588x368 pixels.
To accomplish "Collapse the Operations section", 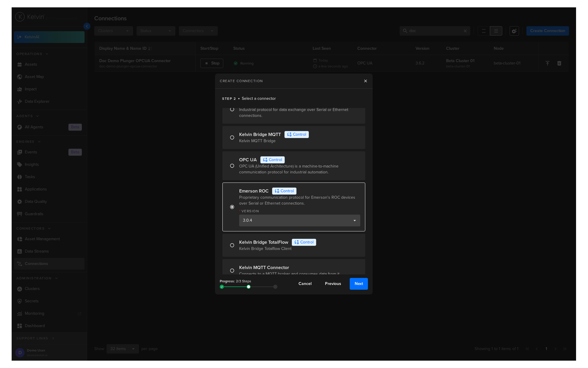I will coord(47,54).
